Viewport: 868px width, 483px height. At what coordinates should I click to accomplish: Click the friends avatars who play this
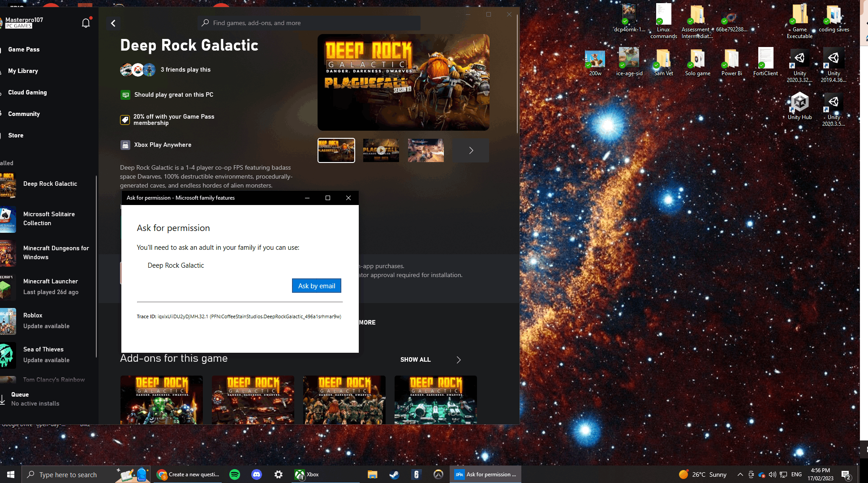click(138, 70)
